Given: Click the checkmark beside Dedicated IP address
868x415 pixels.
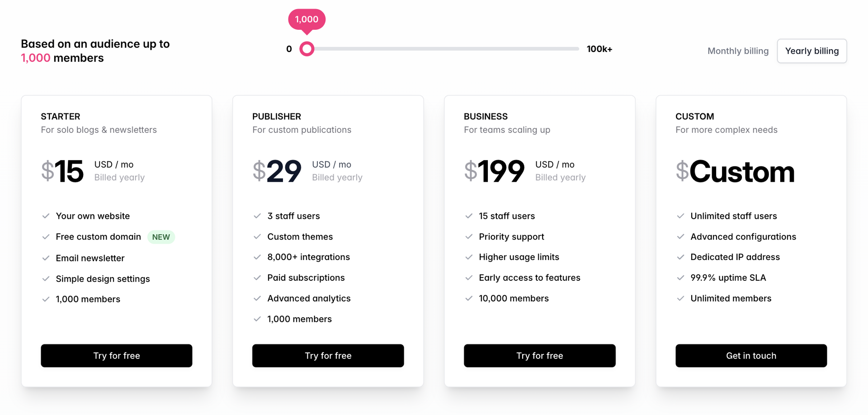Looking at the screenshot, I should click(x=681, y=257).
